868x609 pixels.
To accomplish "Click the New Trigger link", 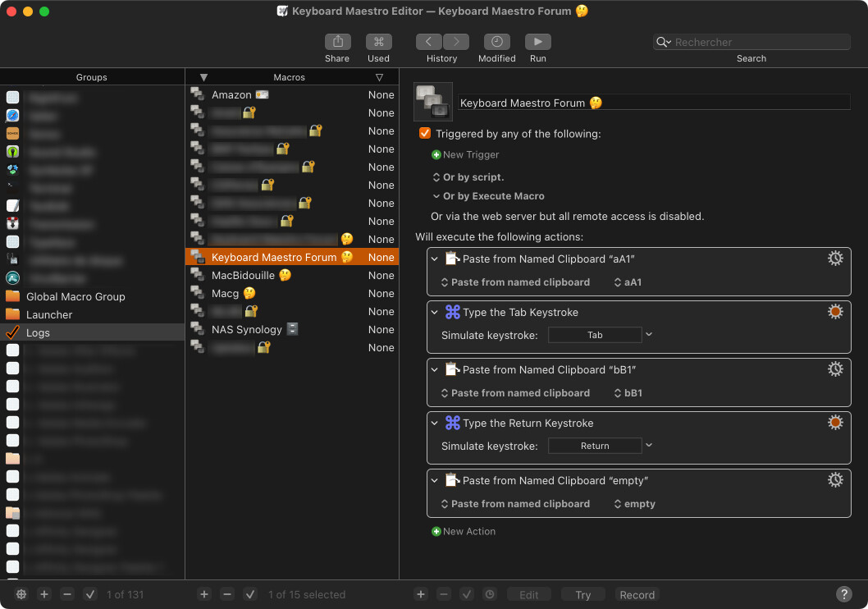I will coord(471,155).
